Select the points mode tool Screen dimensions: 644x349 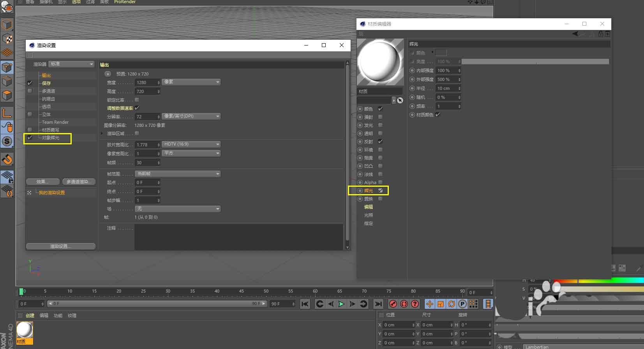pyautogui.click(x=7, y=68)
